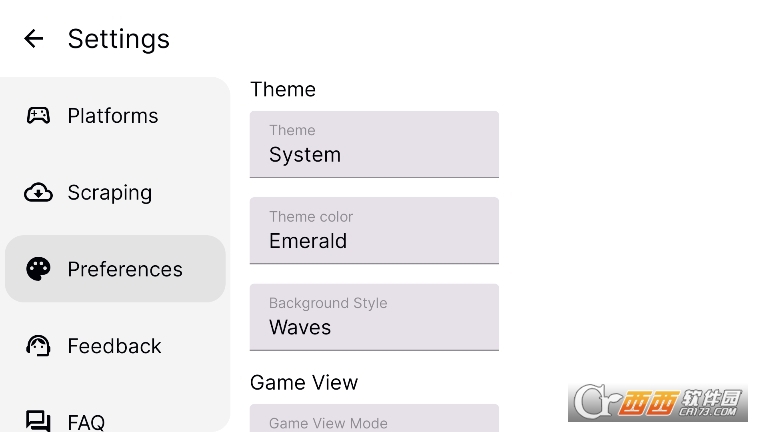Click the Theme section heading
768x432 pixels.
[283, 90]
